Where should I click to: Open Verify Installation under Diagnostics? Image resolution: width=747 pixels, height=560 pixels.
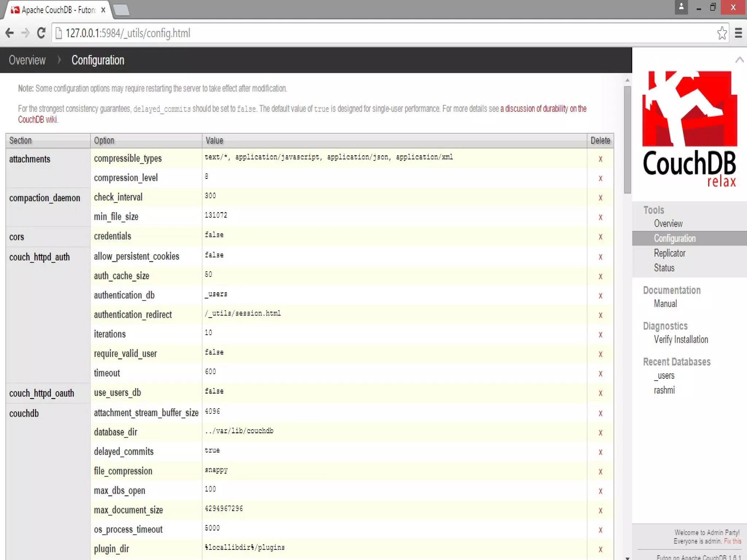[x=681, y=339]
